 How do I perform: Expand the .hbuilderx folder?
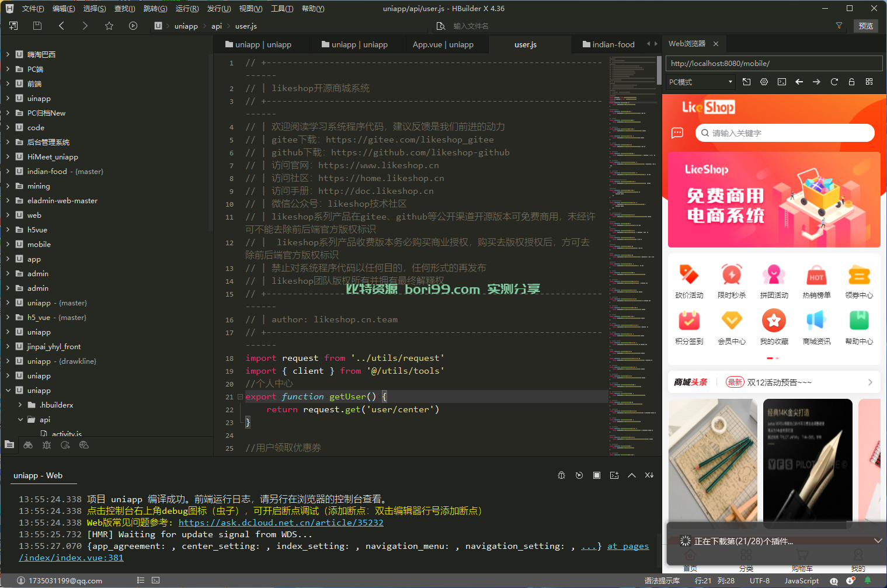(x=20, y=405)
